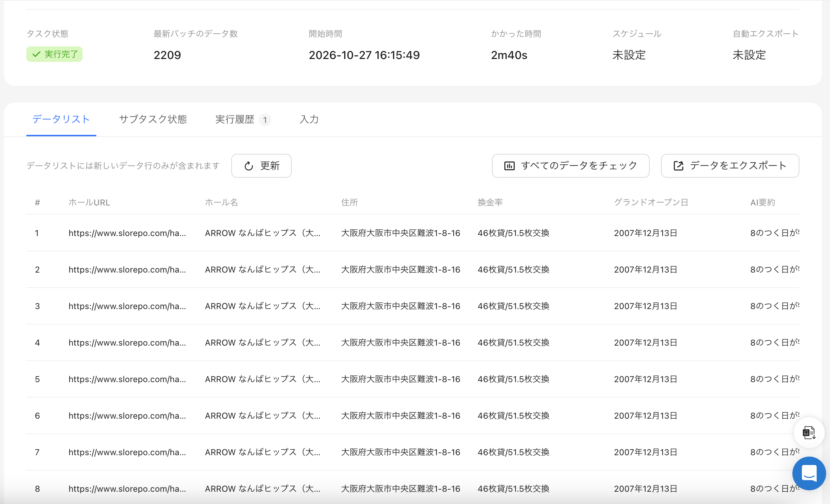Click the hall name in row 4
This screenshot has height=504, width=830.
tap(262, 342)
